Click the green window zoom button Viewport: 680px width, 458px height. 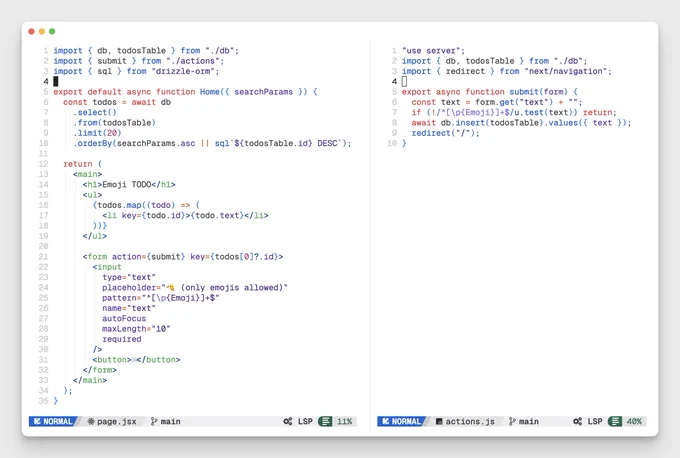(52, 31)
